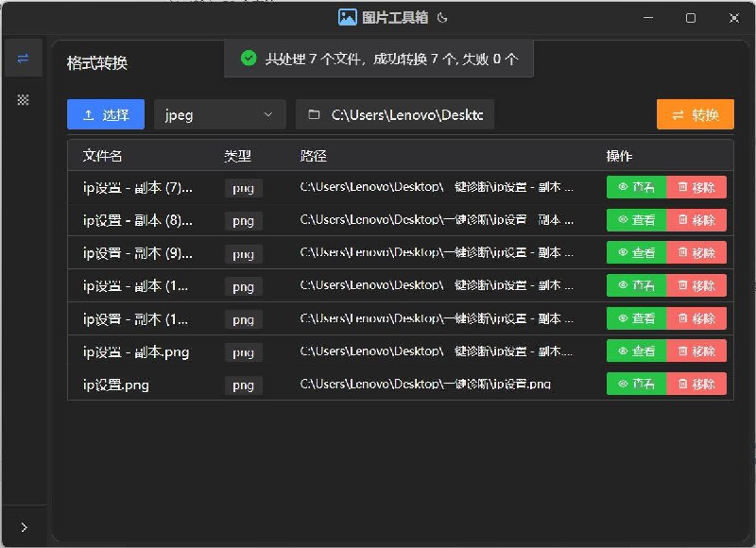Image resolution: width=756 pixels, height=548 pixels.
Task: Click the orange 转换 button to start converting
Action: pyautogui.click(x=696, y=114)
